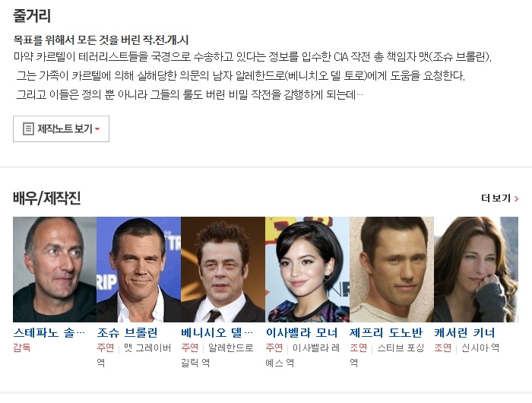This screenshot has height=403, width=532.
Task: Select the 줄거리 section heading
Action: click(32, 16)
